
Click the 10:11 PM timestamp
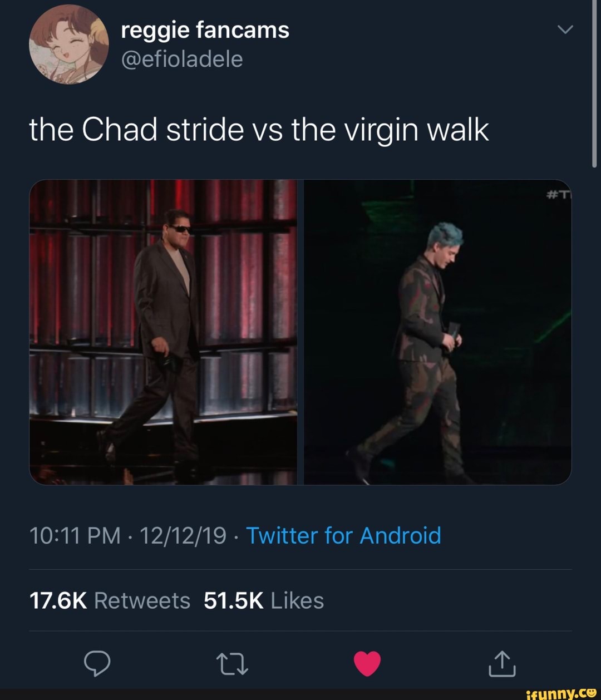tap(75, 536)
